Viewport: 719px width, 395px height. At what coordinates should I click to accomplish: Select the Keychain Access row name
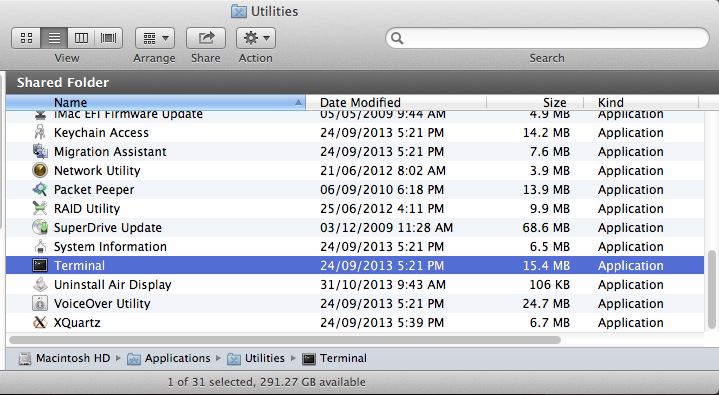click(x=101, y=133)
